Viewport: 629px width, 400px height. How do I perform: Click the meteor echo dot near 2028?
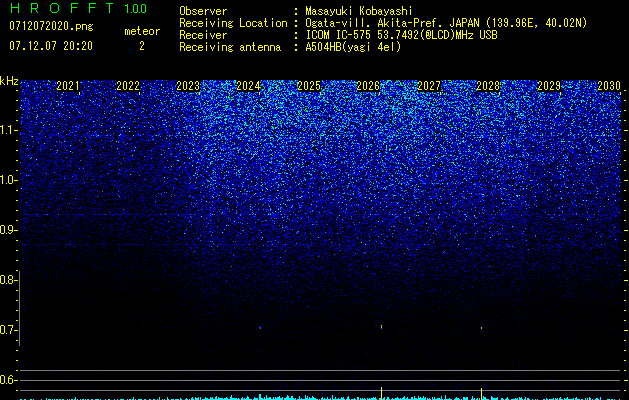pos(481,328)
